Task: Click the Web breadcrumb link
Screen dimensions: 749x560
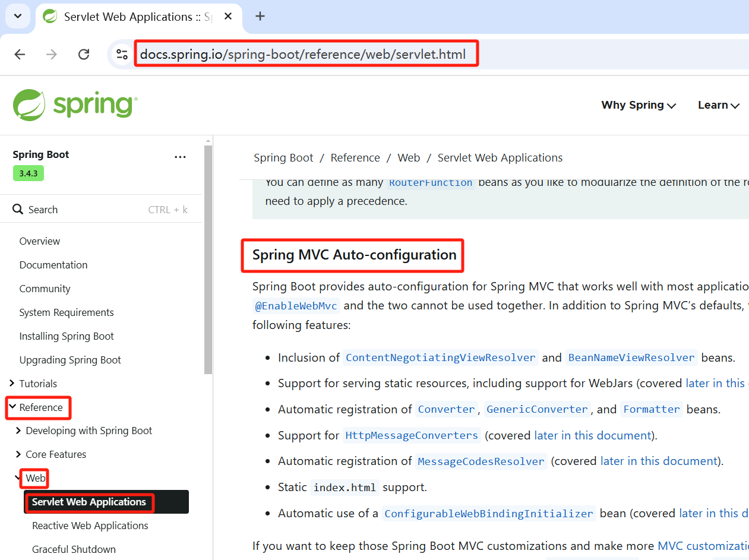Action: tap(409, 157)
